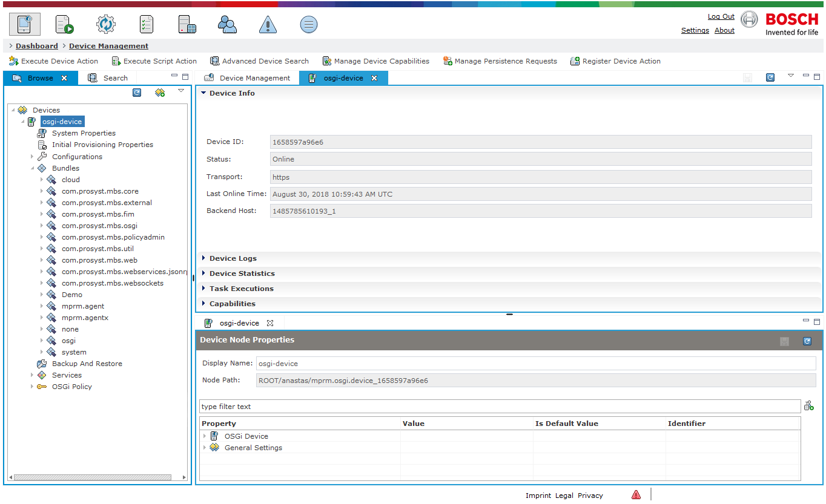Click the Display Name input field
This screenshot has height=504, width=826.
[x=536, y=364]
